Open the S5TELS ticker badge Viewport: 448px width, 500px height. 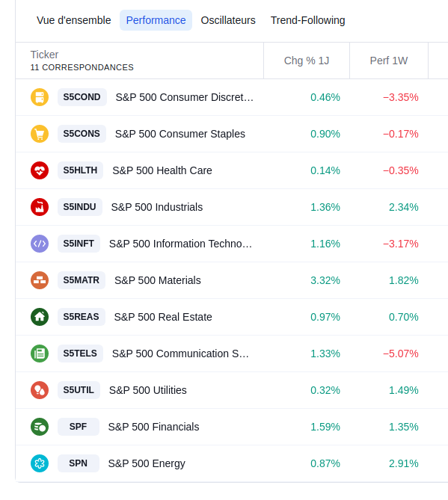81,354
